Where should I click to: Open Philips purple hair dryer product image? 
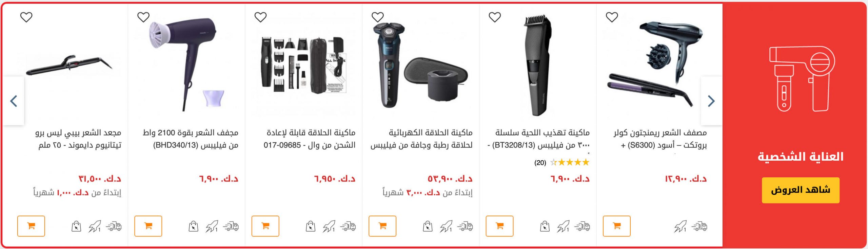click(x=187, y=64)
